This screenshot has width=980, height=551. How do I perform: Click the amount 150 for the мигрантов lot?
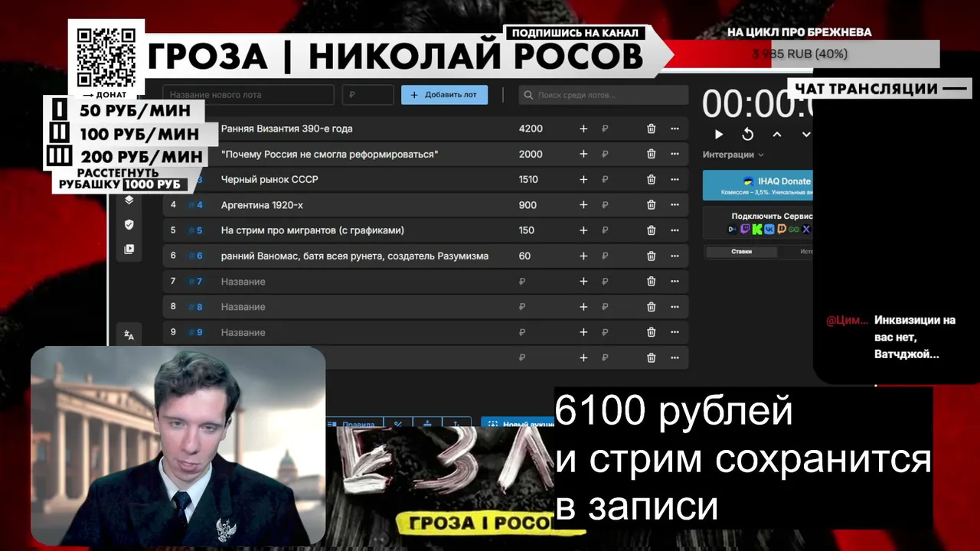pyautogui.click(x=527, y=230)
